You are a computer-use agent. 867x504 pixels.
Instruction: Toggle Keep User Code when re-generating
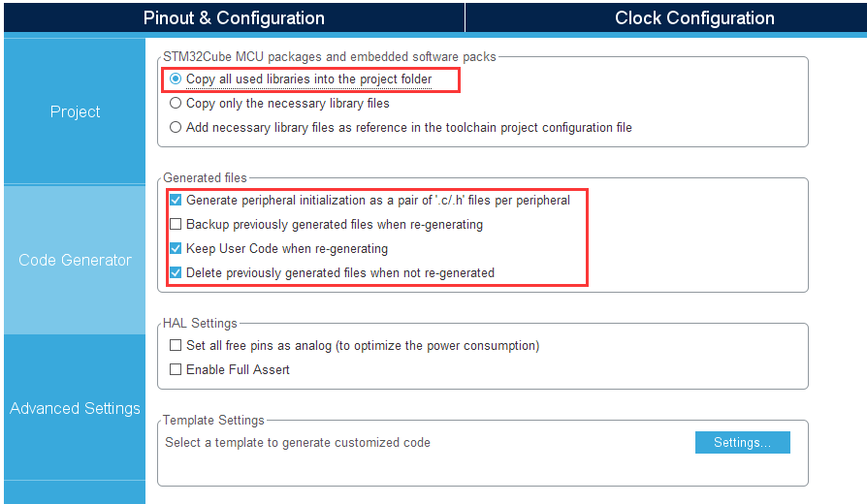click(176, 249)
